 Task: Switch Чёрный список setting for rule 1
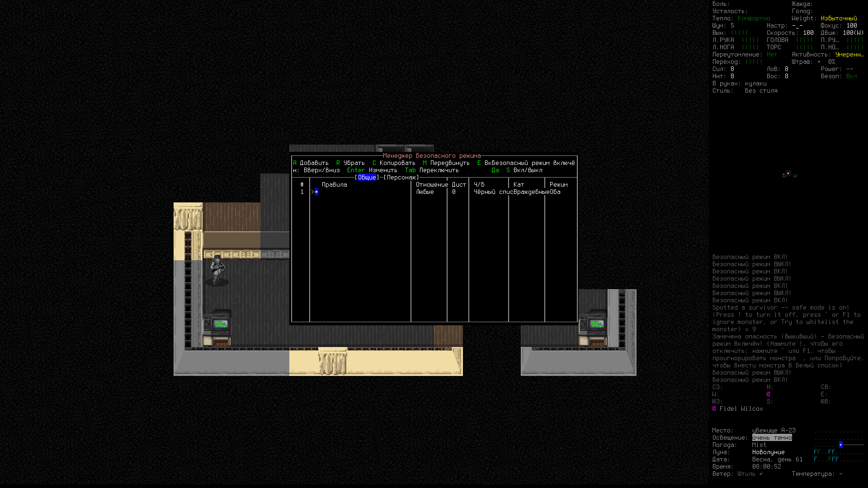coord(488,192)
